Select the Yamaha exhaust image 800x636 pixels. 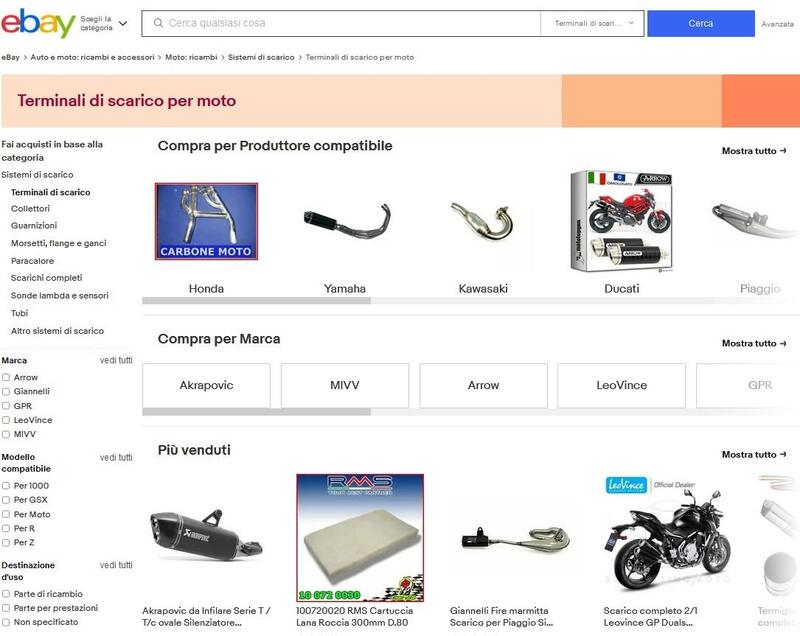[346, 221]
